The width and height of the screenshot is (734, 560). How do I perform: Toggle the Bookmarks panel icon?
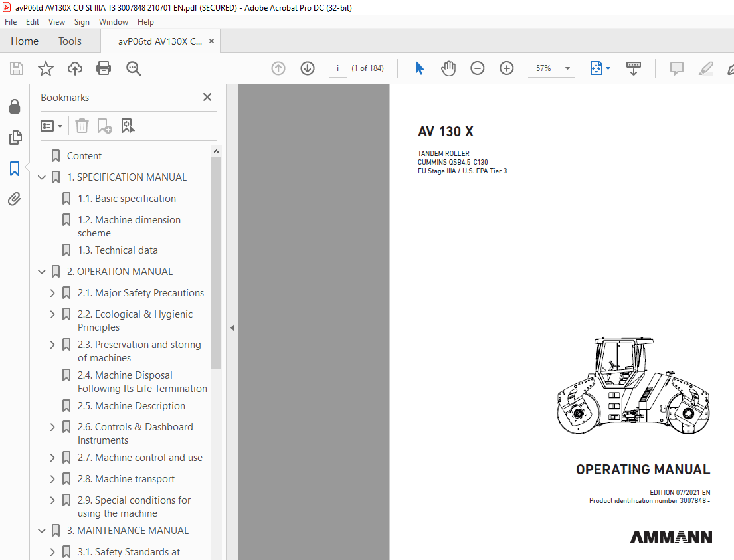(15, 169)
